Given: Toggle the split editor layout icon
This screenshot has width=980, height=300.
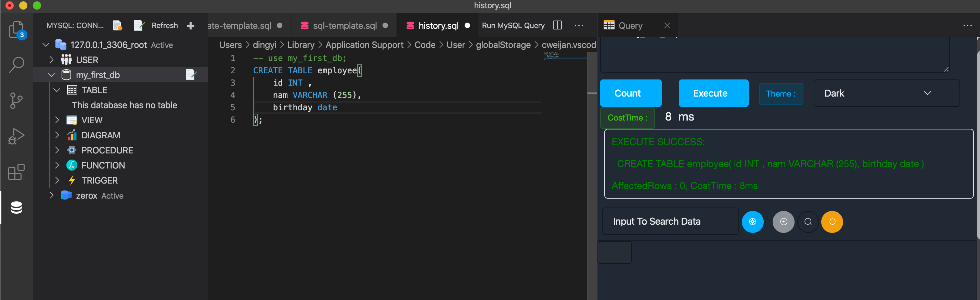Looking at the screenshot, I should coord(557,25).
